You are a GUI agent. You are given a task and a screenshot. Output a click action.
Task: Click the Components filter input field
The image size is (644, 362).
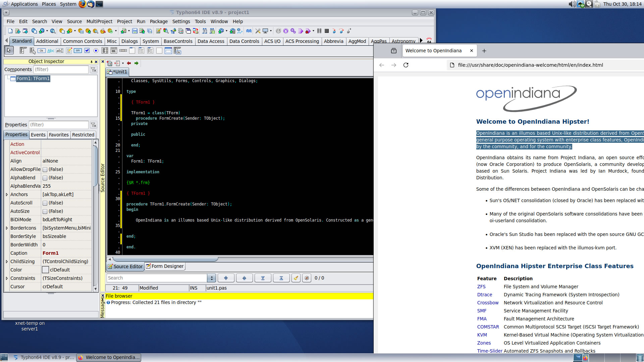pyautogui.click(x=61, y=69)
